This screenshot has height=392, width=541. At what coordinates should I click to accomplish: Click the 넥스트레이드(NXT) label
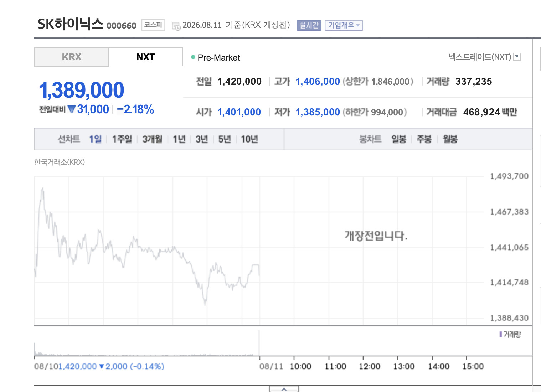click(480, 57)
